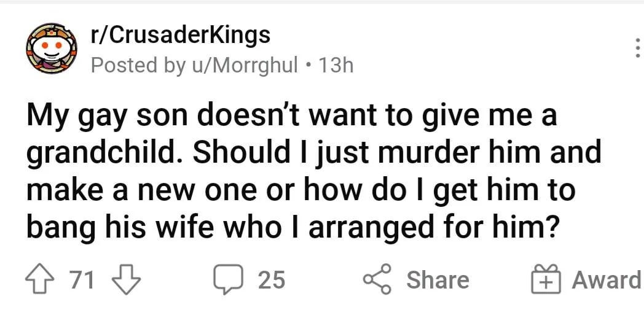Open comments via speech bubble icon
644x310 pixels.
[229, 280]
